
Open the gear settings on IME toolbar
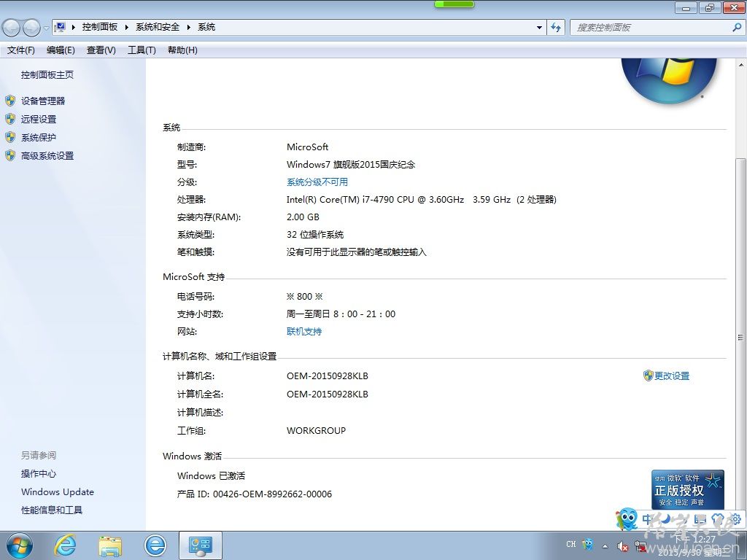click(x=735, y=519)
